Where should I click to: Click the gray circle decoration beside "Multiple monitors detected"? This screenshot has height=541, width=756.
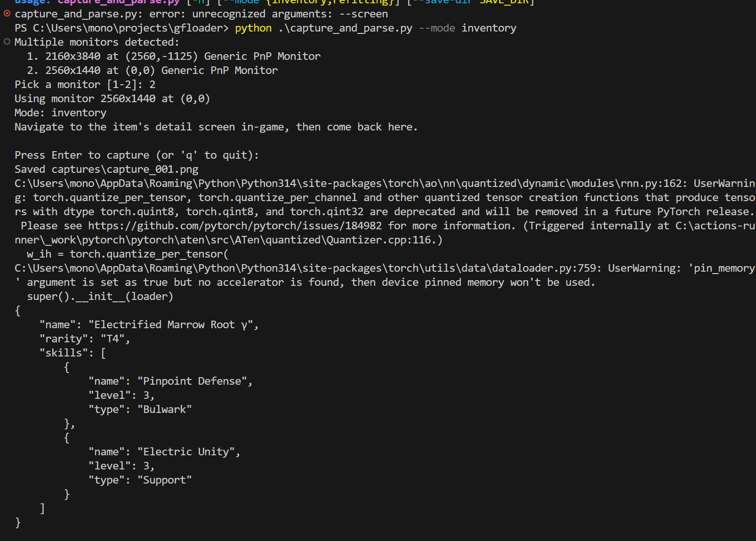[7, 42]
